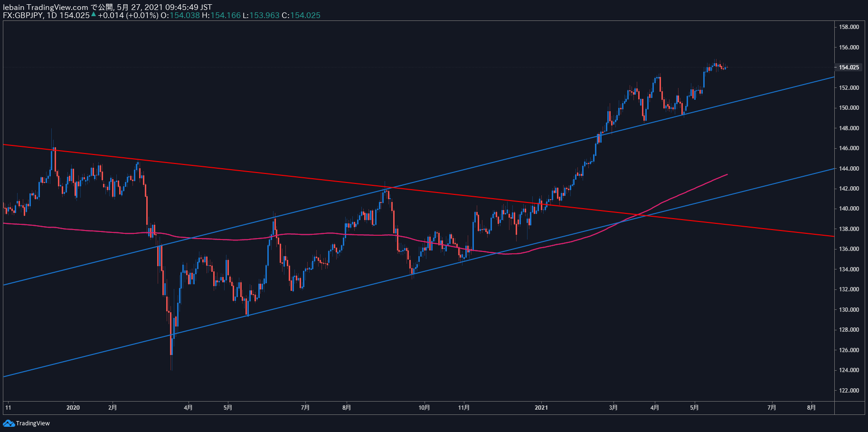Image resolution: width=868 pixels, height=432 pixels.
Task: Click the 156.000 price axis label
Action: 849,48
